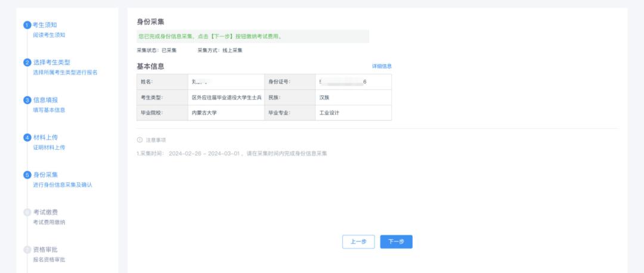Click the greyed step circle beside 考试缴费
644x273 pixels.
(27, 212)
